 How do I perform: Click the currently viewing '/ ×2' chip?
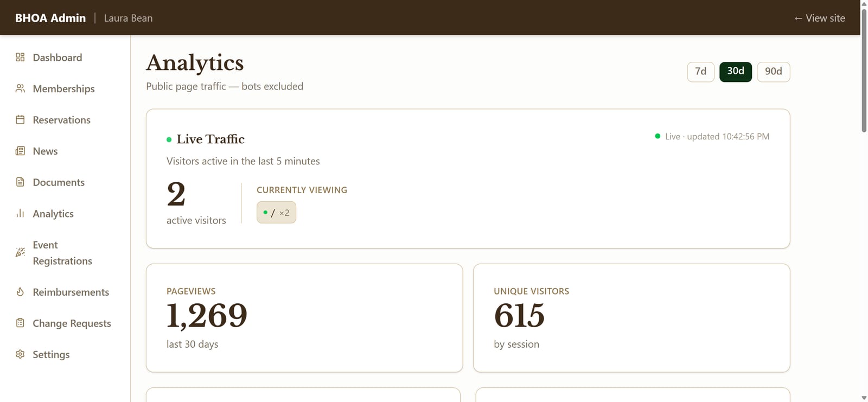(276, 212)
